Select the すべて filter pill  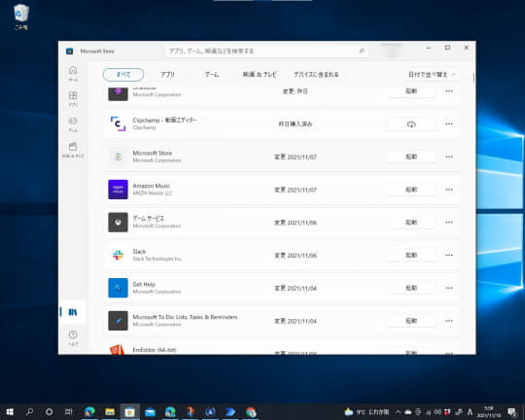coord(123,74)
